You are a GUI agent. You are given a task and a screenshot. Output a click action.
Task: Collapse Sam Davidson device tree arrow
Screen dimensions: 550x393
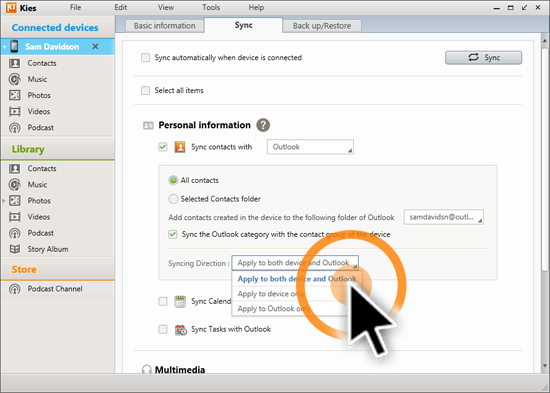click(x=4, y=47)
